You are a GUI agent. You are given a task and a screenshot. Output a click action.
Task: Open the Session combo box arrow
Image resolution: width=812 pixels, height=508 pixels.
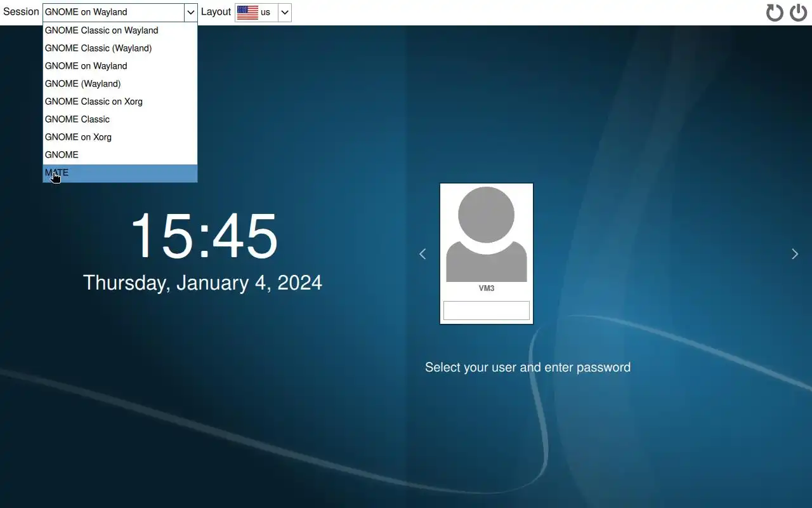(190, 12)
